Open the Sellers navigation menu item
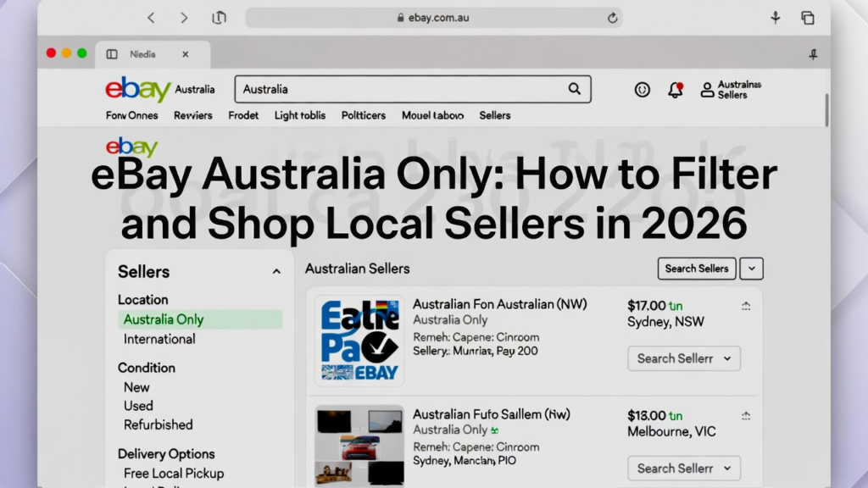This screenshot has height=488, width=868. (x=495, y=115)
